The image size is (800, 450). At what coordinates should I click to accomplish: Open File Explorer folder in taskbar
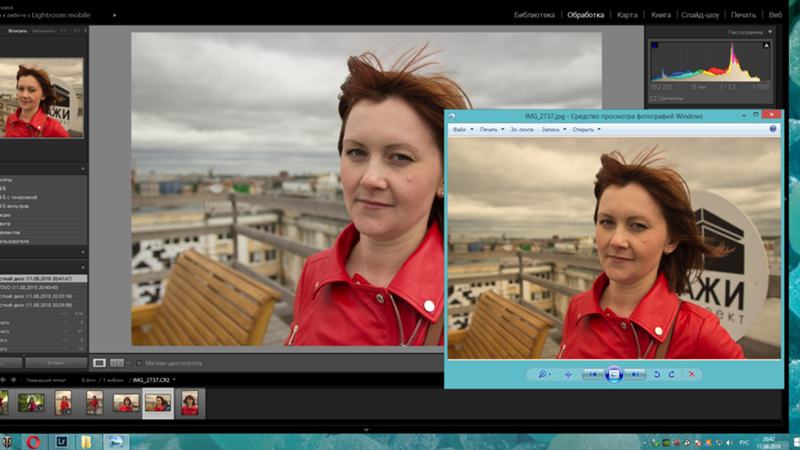pyautogui.click(x=87, y=442)
